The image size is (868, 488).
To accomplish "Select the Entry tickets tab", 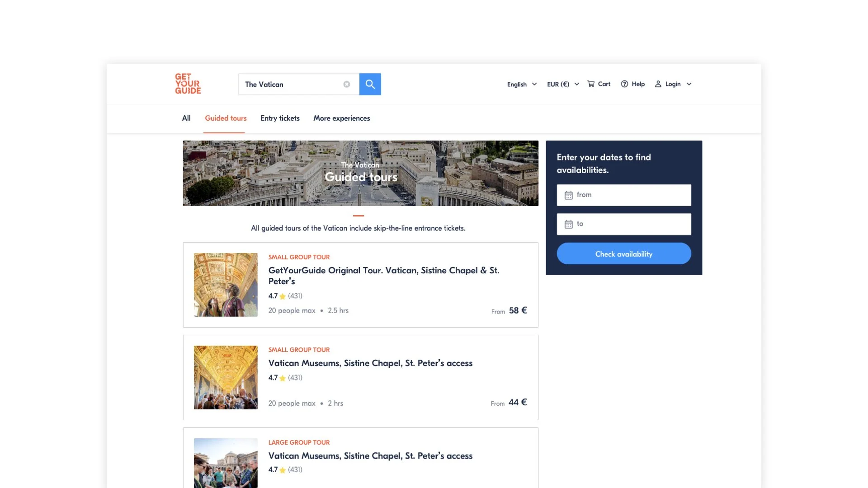I will pyautogui.click(x=280, y=118).
